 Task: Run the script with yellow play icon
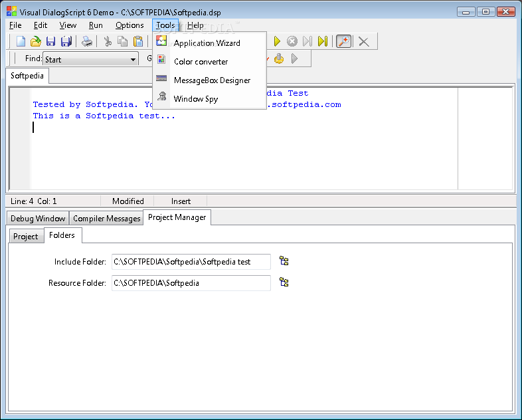coord(277,41)
